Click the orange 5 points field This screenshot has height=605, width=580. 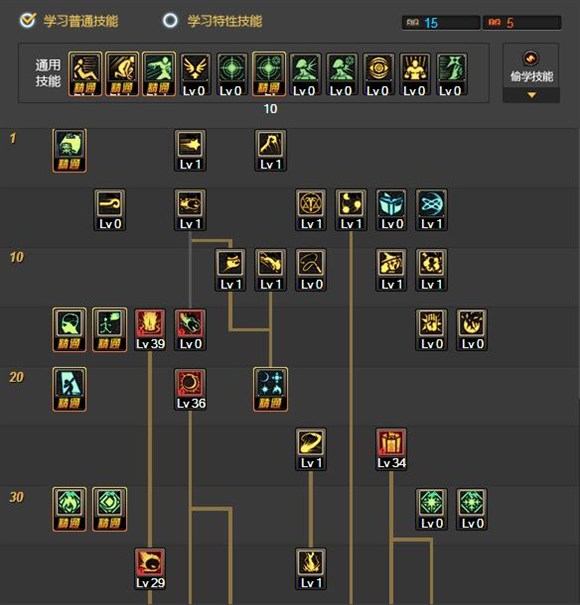[x=522, y=23]
